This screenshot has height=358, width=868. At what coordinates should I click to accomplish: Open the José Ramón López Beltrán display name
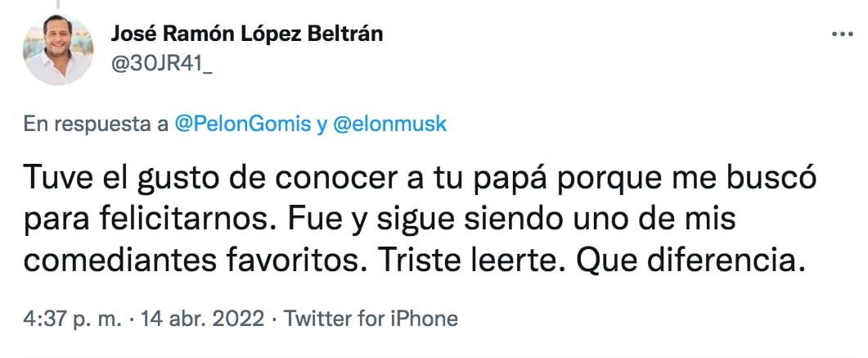245,34
